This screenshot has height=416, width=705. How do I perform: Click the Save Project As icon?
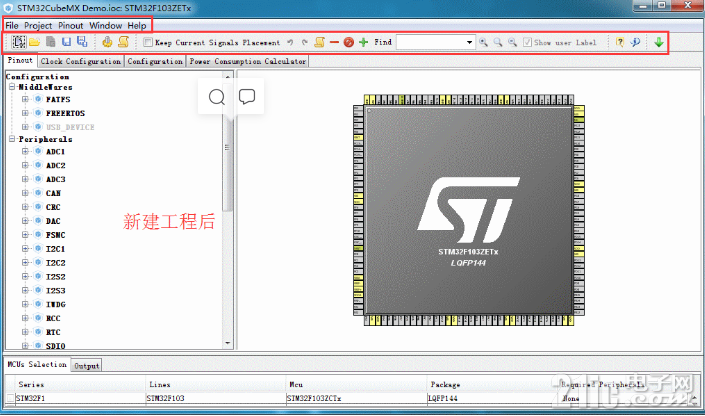pyautogui.click(x=82, y=42)
